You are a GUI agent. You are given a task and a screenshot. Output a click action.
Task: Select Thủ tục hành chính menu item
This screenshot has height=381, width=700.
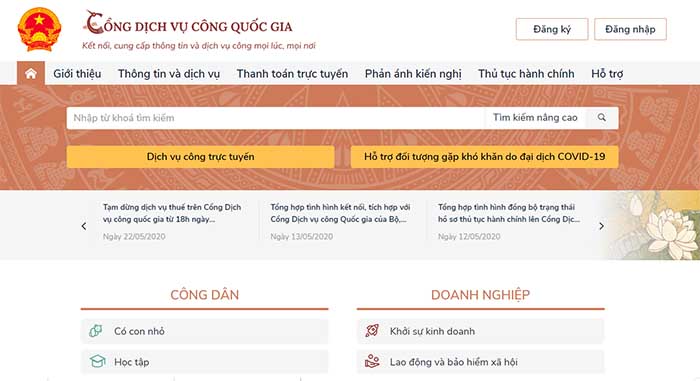click(x=526, y=74)
